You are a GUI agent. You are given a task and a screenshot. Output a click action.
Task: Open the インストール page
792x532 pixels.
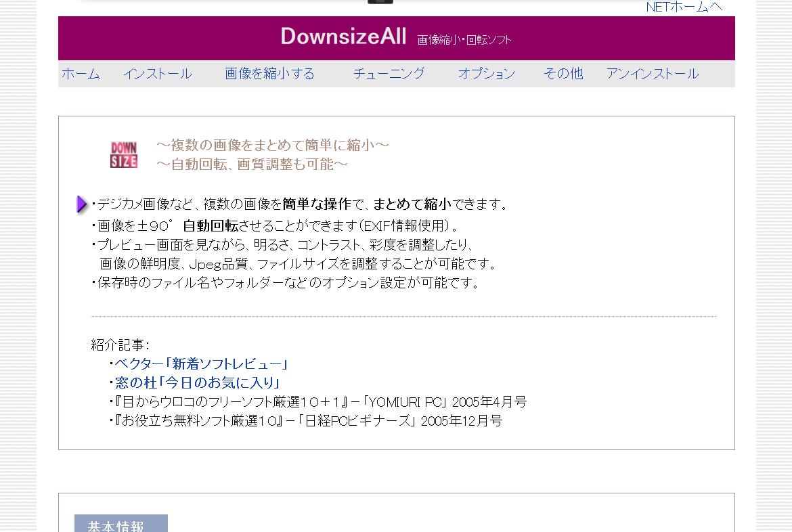157,74
